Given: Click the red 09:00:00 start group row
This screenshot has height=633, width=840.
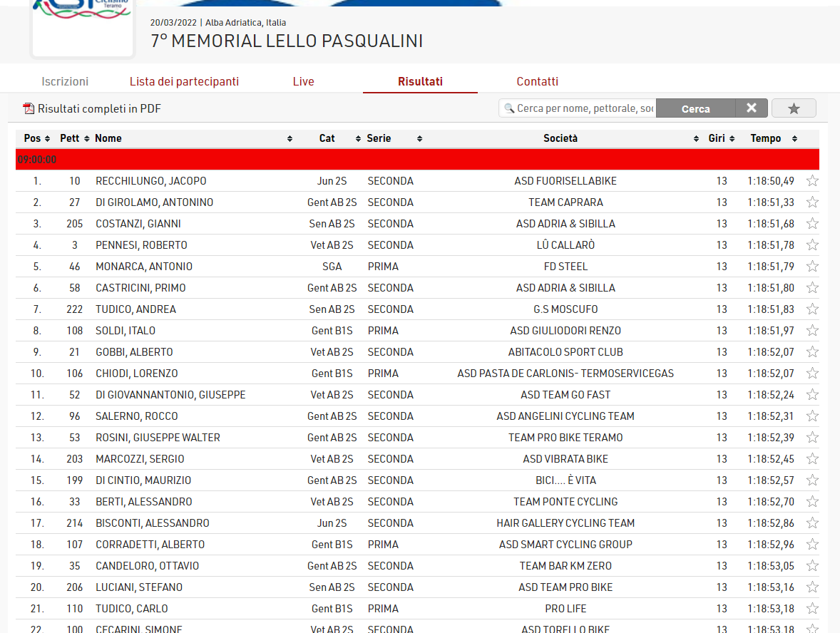Looking at the screenshot, I should pyautogui.click(x=417, y=160).
